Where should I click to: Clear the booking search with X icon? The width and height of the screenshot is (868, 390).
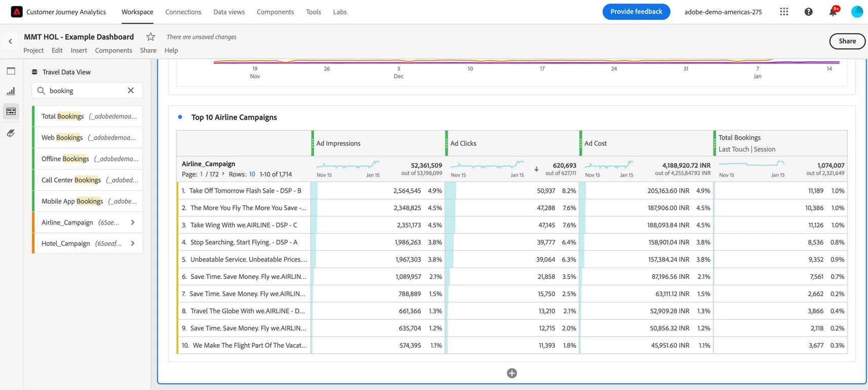point(131,91)
